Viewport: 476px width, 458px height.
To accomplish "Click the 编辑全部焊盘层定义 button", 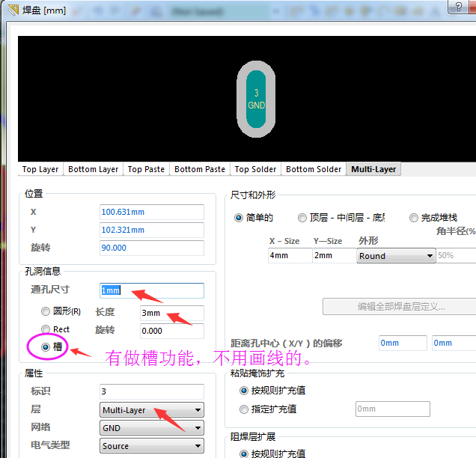I will (400, 307).
